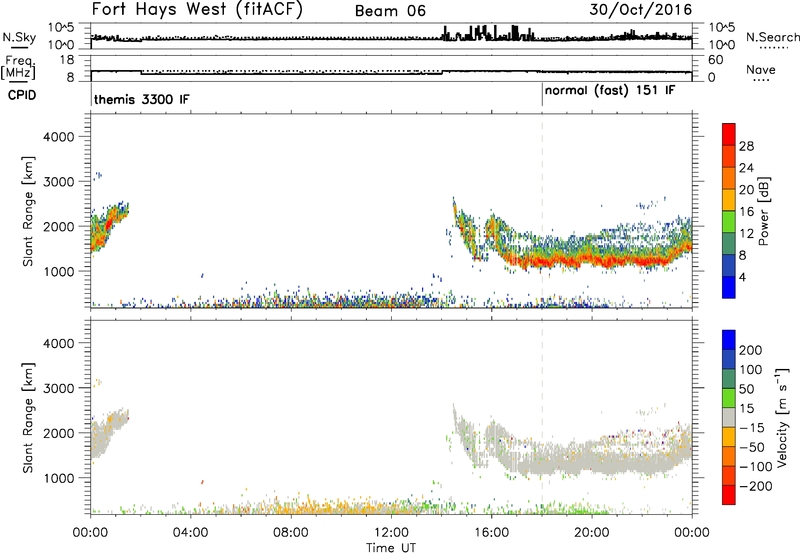The image size is (800, 554).
Task: Click the blue bottom of power color bar
Action: pyautogui.click(x=729, y=287)
